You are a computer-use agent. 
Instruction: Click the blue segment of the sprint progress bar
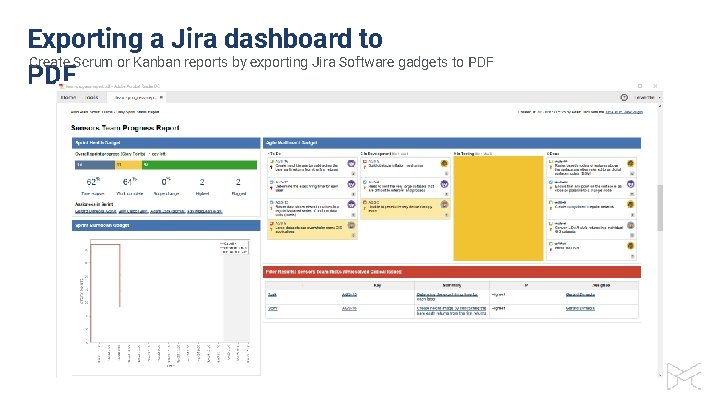(95, 165)
